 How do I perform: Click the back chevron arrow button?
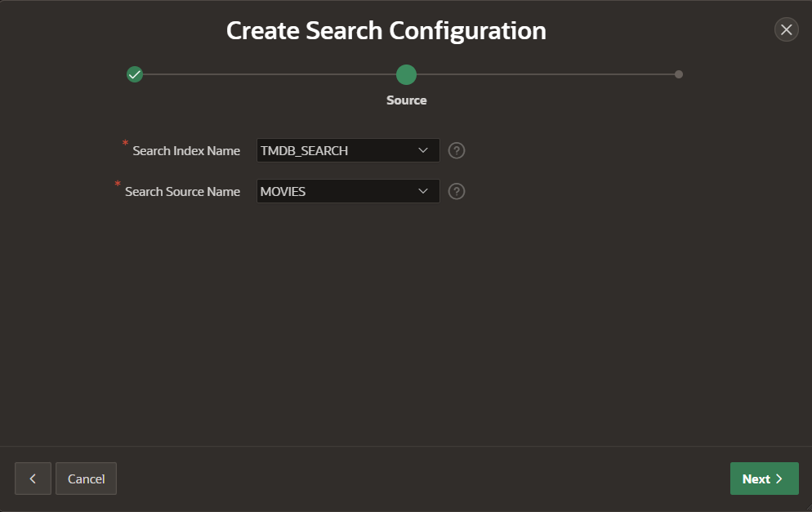coord(33,479)
